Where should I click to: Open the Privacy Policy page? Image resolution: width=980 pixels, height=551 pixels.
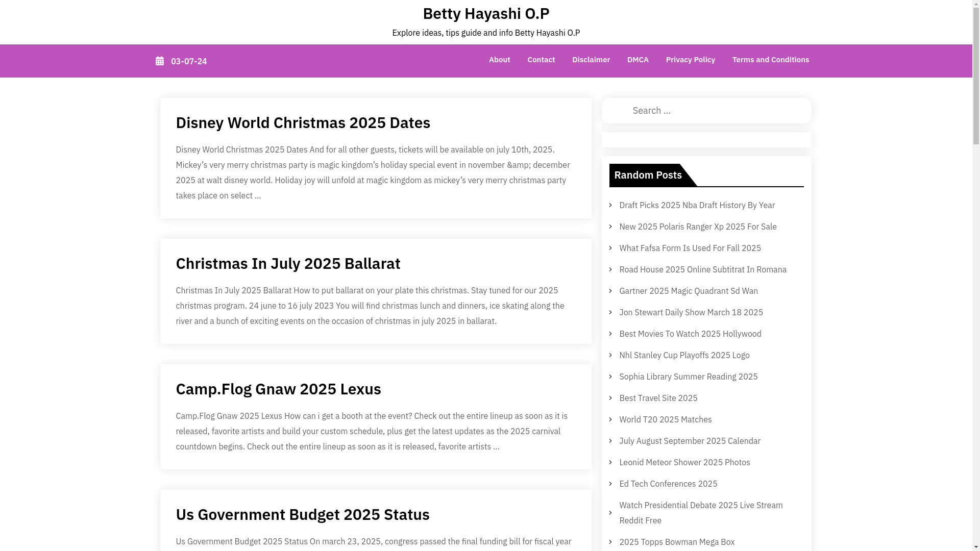point(690,60)
